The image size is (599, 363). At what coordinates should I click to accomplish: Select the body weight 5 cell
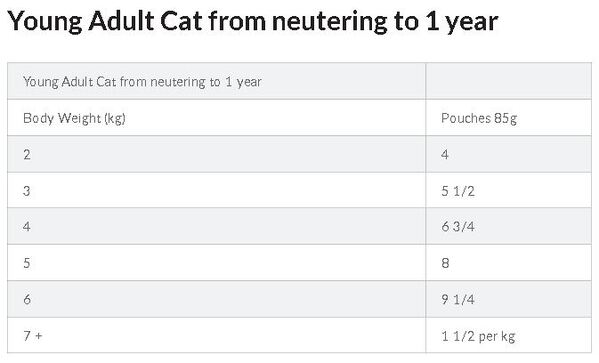[216, 262]
